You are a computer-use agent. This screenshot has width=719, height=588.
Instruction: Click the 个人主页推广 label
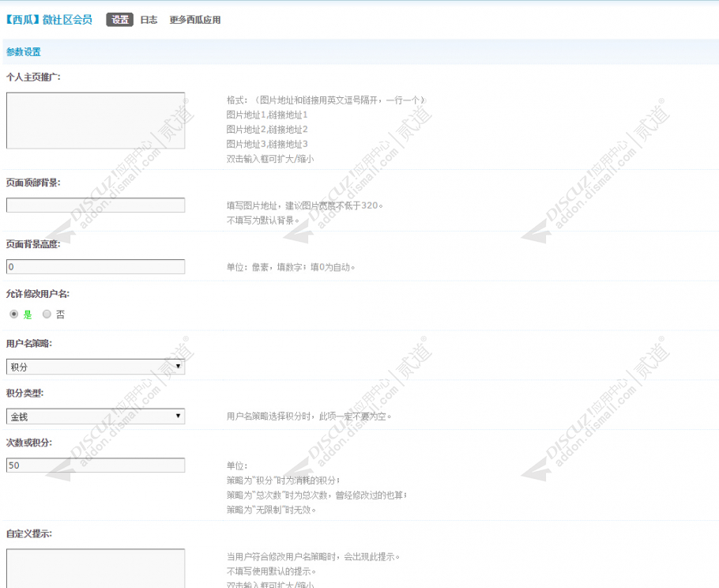(33, 77)
